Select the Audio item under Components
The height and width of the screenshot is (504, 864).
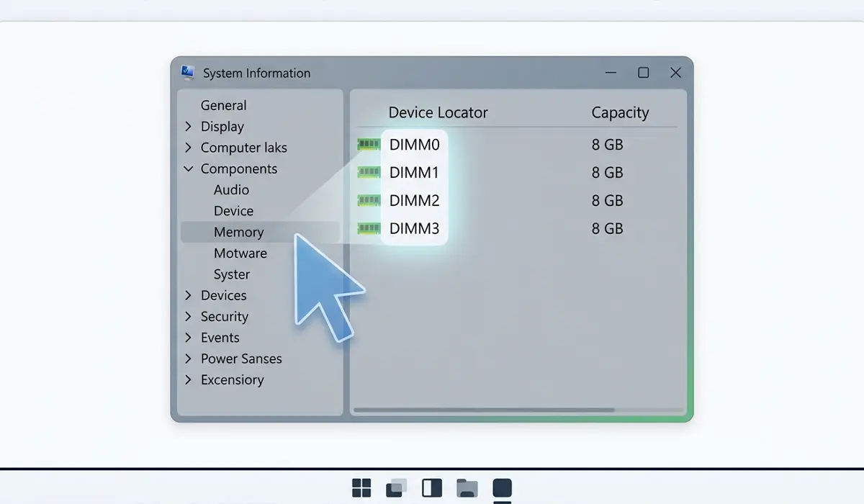point(231,190)
